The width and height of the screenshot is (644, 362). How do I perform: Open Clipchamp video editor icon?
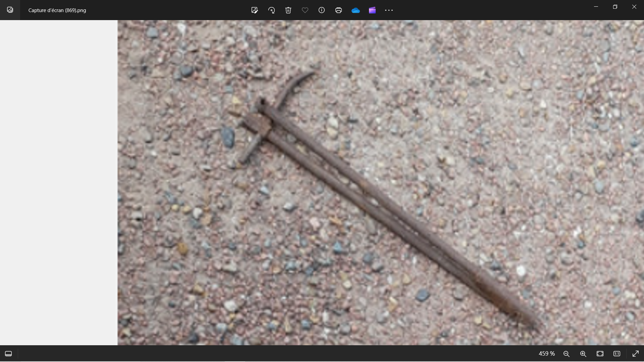pyautogui.click(x=372, y=10)
